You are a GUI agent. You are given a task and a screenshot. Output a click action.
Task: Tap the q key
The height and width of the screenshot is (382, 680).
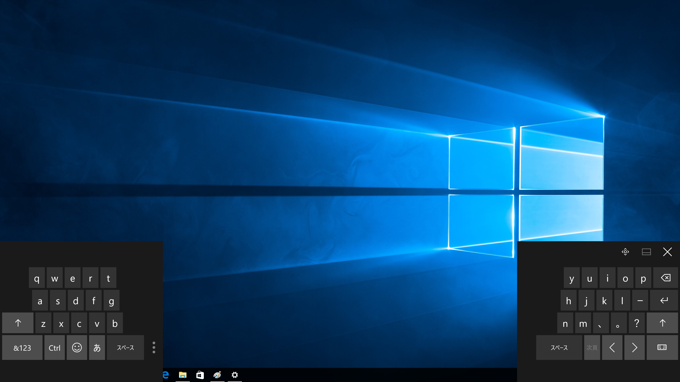tap(37, 278)
